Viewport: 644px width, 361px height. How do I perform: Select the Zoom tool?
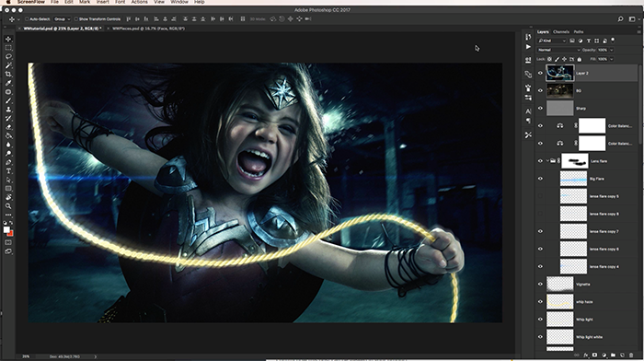click(x=8, y=206)
